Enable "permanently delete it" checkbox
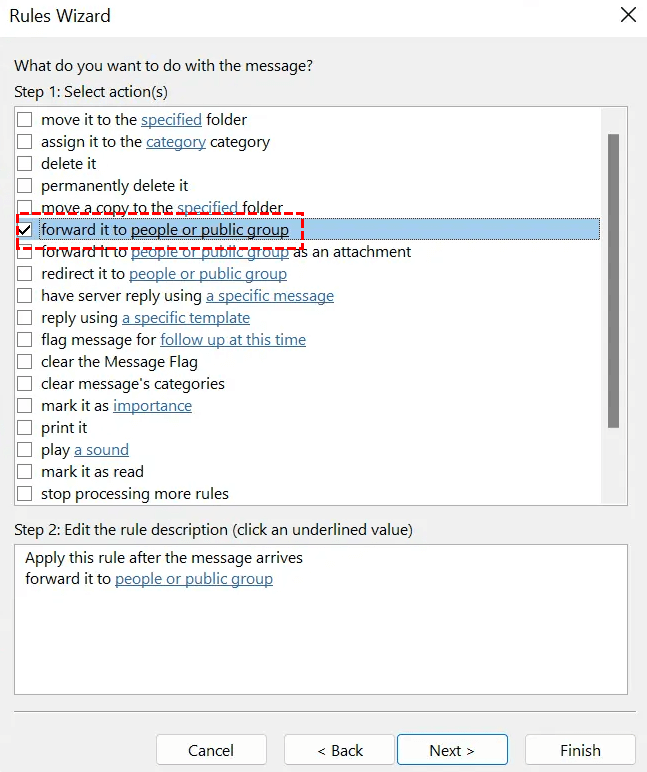The width and height of the screenshot is (647, 772). [x=25, y=186]
